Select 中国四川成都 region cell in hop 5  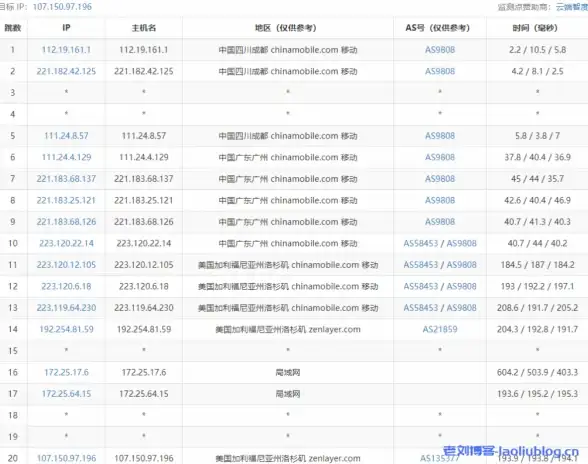tap(288, 136)
